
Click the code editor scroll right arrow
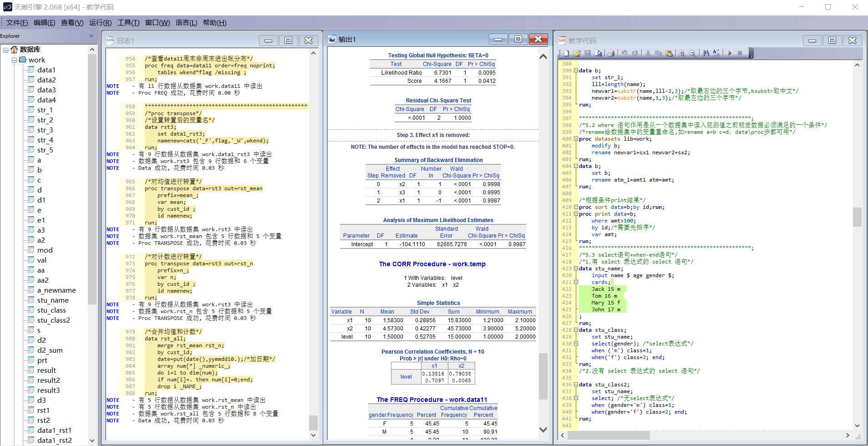(848, 436)
